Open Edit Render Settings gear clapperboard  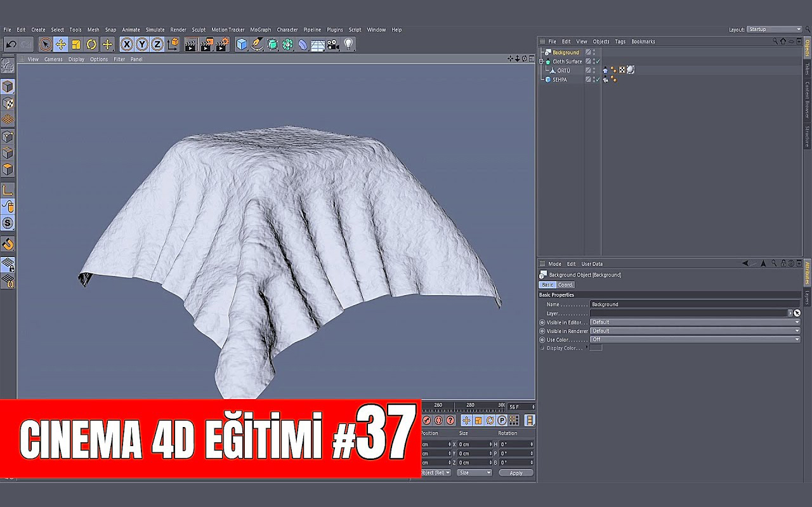point(222,44)
